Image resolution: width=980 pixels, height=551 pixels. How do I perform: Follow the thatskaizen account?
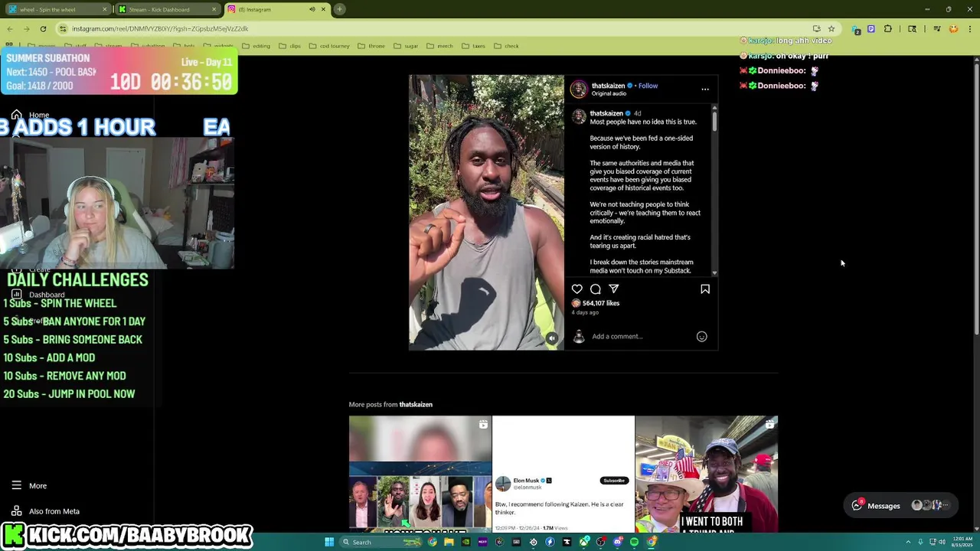(648, 86)
